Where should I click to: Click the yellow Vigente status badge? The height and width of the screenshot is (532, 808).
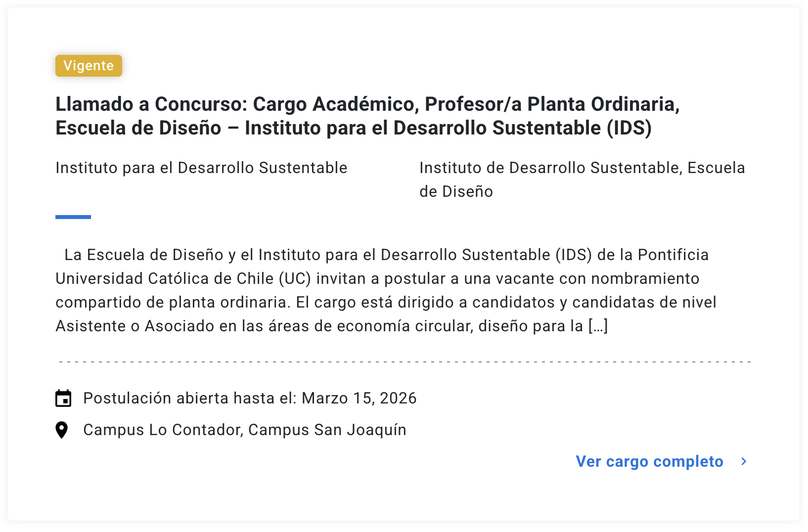pyautogui.click(x=89, y=66)
